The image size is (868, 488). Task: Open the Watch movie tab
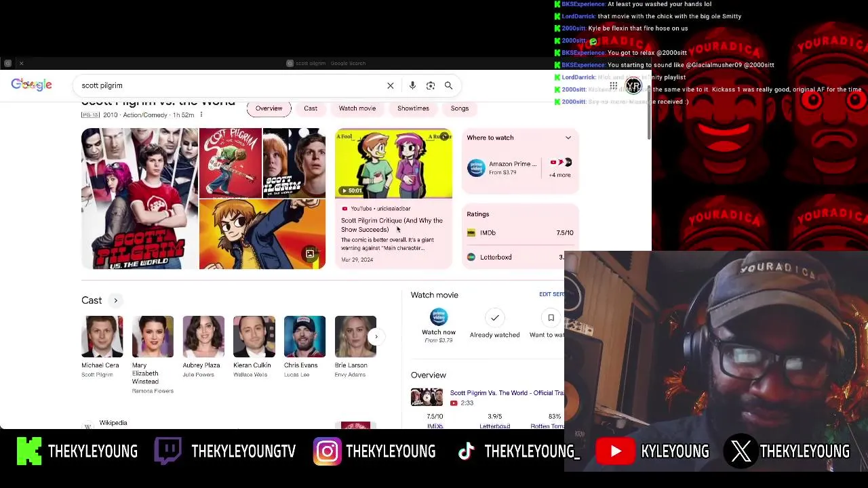357,108
